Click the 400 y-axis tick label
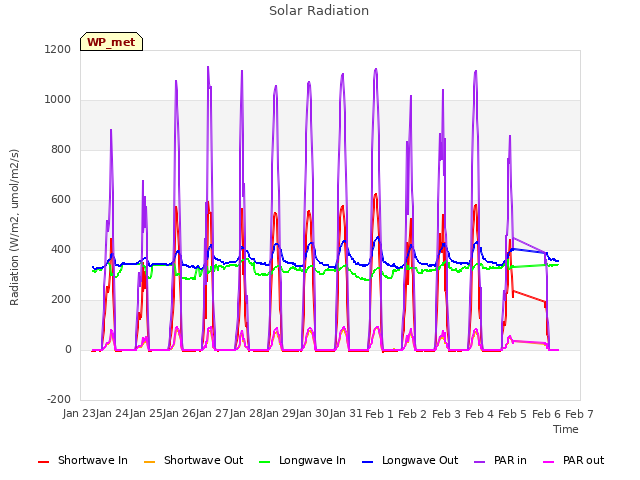Image resolution: width=640 pixels, height=480 pixels. click(x=61, y=249)
